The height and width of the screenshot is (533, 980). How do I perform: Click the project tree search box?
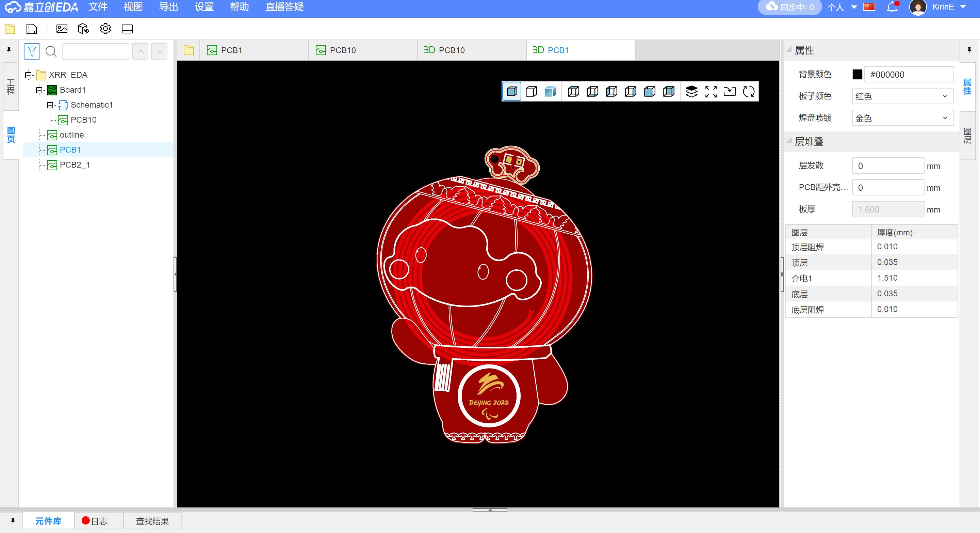click(96, 51)
